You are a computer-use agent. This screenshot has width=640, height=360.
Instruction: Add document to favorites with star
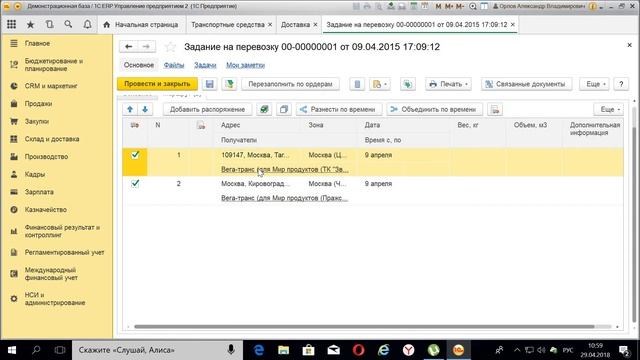click(170, 47)
